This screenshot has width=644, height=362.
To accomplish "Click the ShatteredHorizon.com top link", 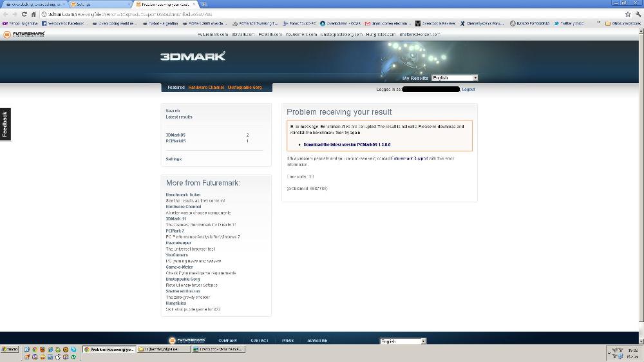I will click(420, 35).
